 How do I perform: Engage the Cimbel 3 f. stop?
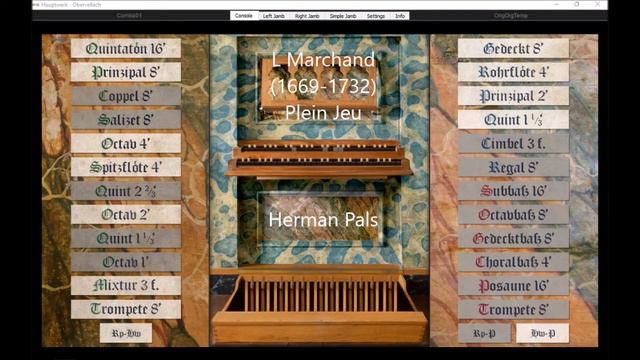click(x=513, y=143)
